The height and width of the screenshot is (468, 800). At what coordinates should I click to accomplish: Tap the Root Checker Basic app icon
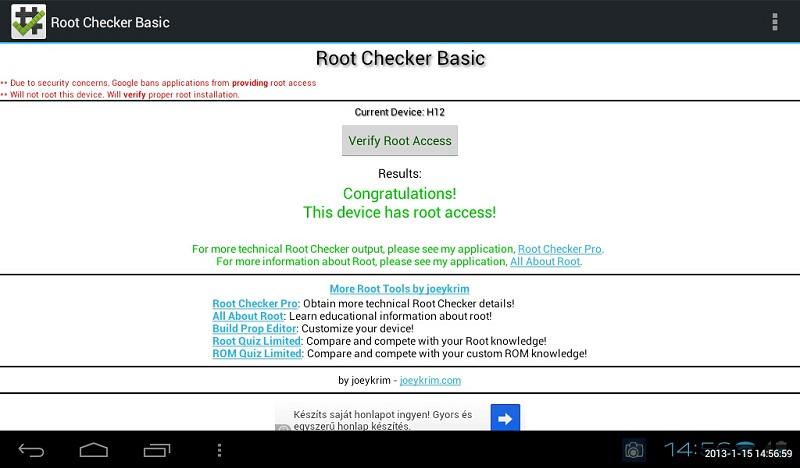click(29, 21)
